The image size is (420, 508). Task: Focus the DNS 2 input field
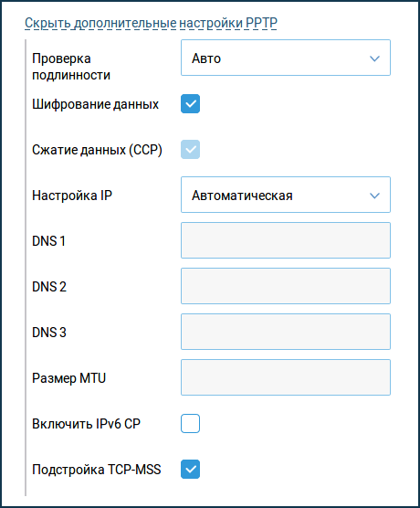pyautogui.click(x=286, y=286)
